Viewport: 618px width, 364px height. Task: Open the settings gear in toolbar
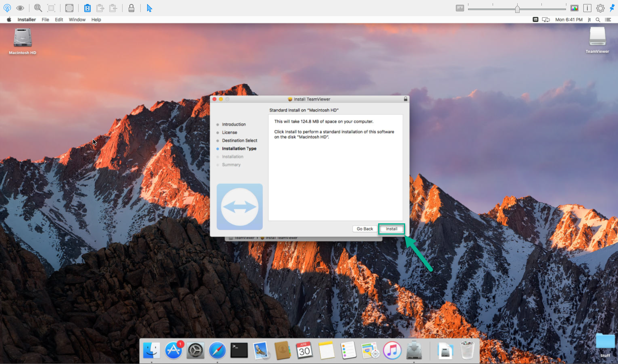click(600, 8)
